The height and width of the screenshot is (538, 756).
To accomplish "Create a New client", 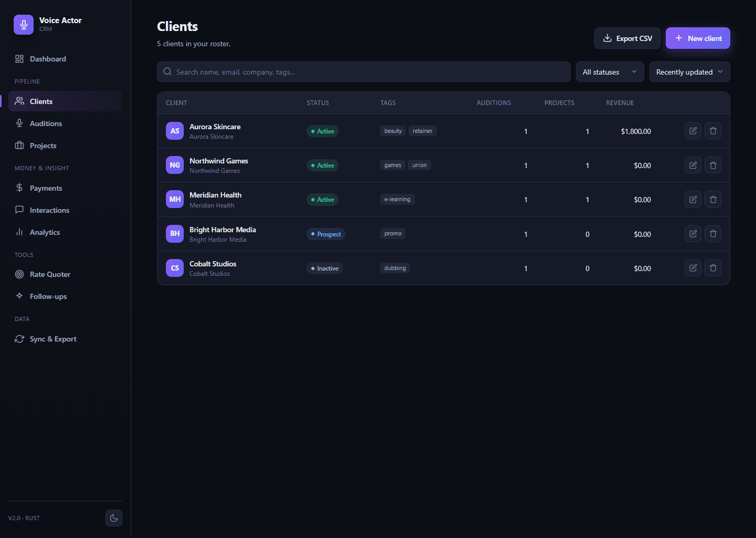I will click(x=698, y=38).
